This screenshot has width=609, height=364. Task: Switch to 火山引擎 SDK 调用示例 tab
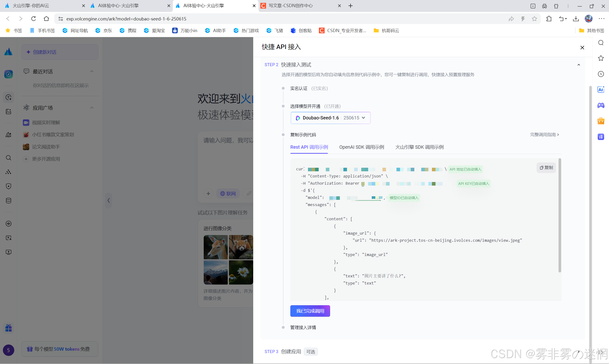coord(419,147)
